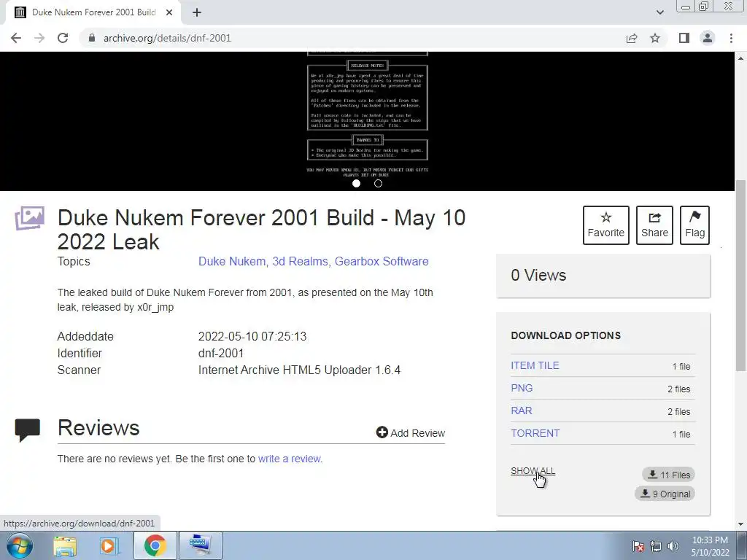Click the Reviews speech bubble icon
747x560 pixels.
click(x=28, y=429)
